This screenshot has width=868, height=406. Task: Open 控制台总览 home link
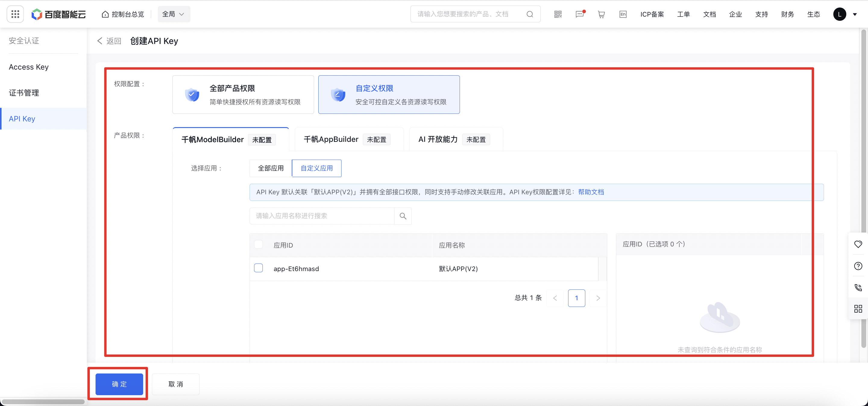[x=123, y=14]
